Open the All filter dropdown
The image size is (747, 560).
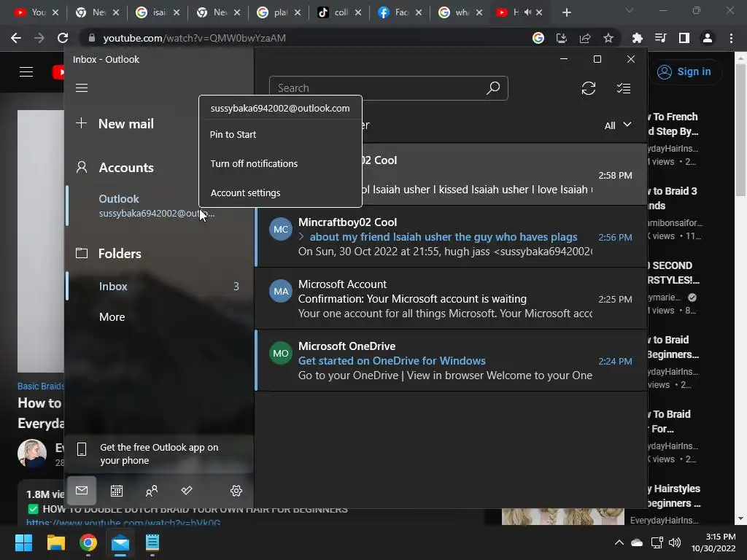618,125
